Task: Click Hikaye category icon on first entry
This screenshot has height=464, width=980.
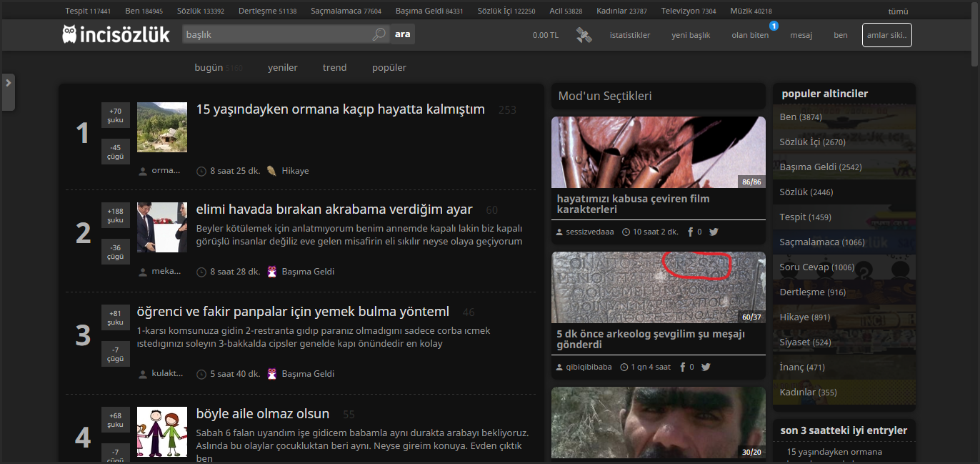Action: pos(271,171)
